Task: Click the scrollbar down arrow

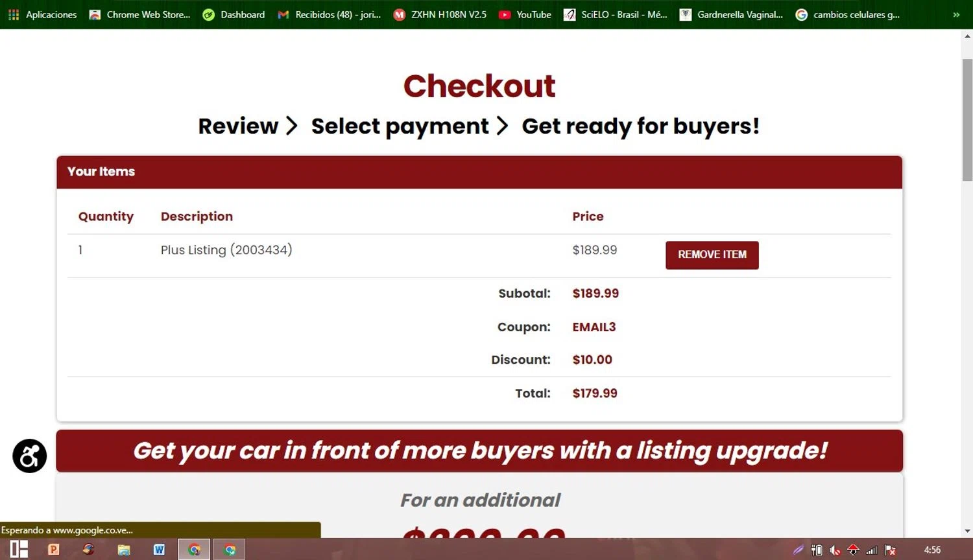Action: coord(967,531)
